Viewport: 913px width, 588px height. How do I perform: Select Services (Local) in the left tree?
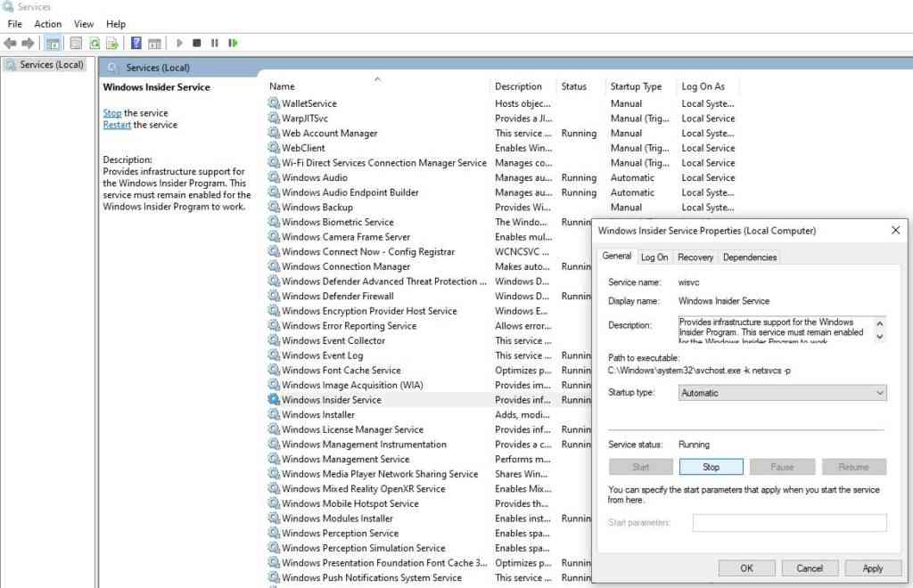point(51,65)
